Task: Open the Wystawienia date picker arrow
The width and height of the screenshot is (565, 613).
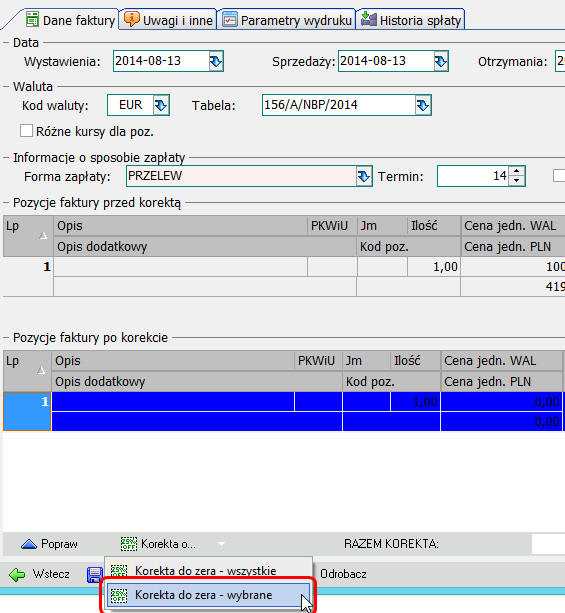Action: [x=216, y=61]
